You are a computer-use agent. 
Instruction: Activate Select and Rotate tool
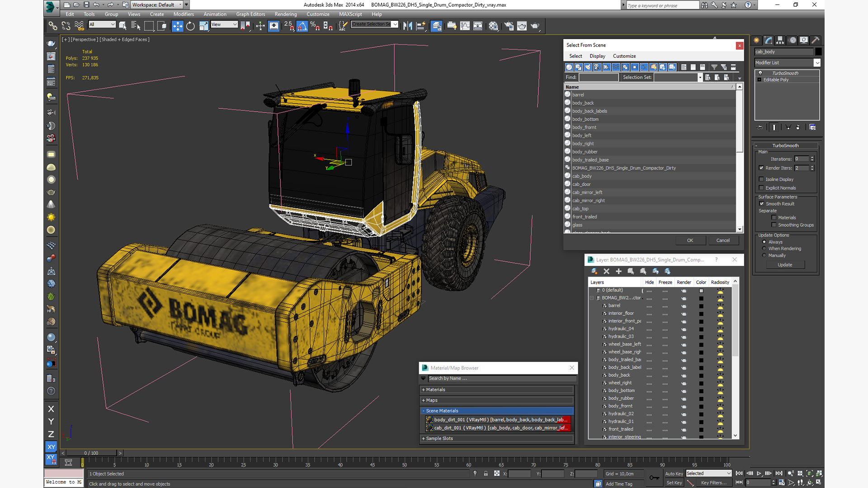pyautogui.click(x=190, y=26)
